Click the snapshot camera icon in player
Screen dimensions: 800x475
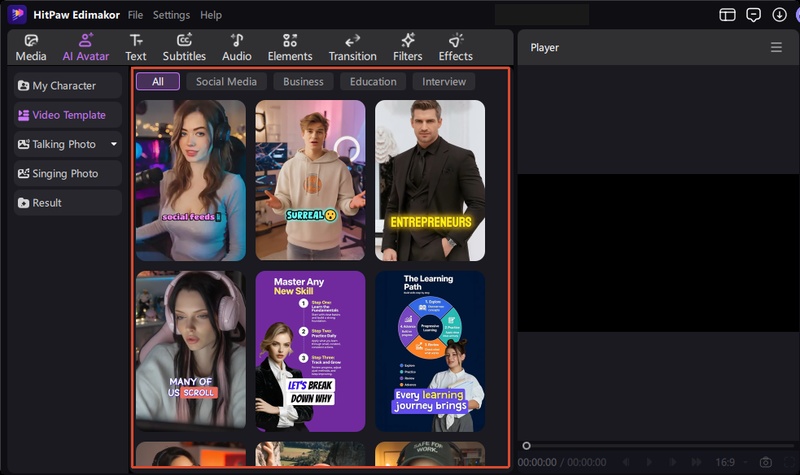[765, 462]
